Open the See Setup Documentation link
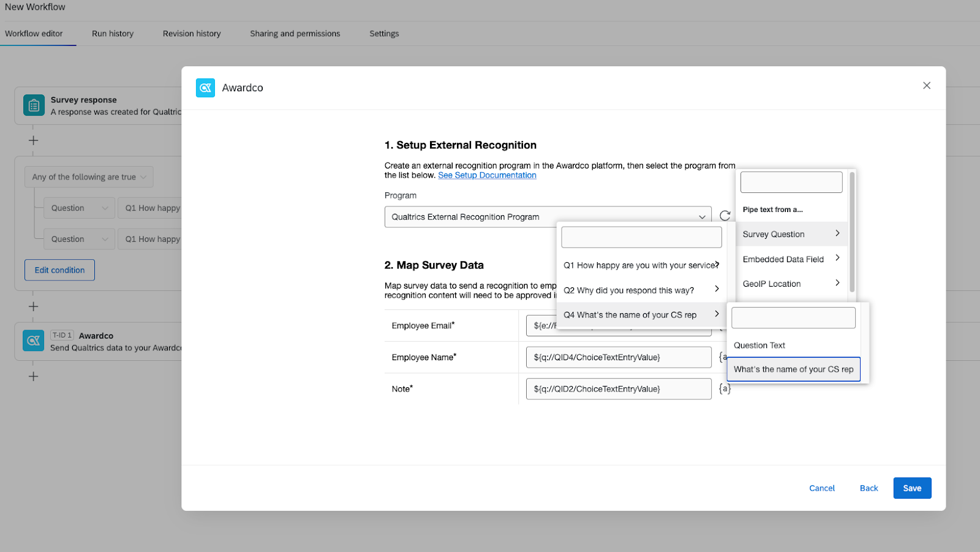The width and height of the screenshot is (980, 552). 487,175
